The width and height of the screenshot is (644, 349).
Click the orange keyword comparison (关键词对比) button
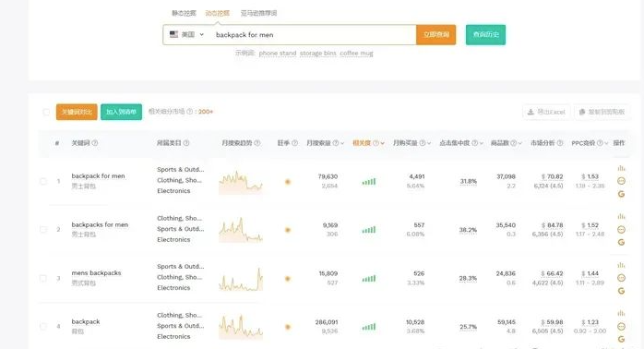point(77,112)
